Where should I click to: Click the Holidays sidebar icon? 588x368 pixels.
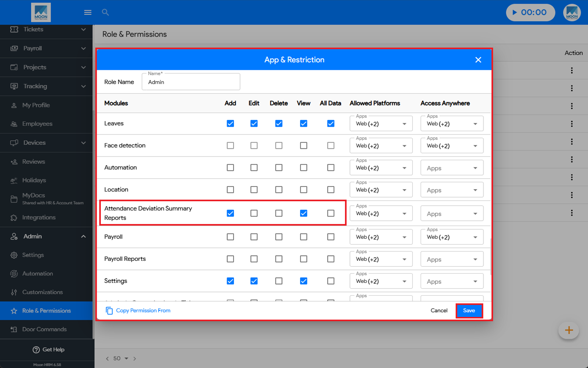point(14,180)
